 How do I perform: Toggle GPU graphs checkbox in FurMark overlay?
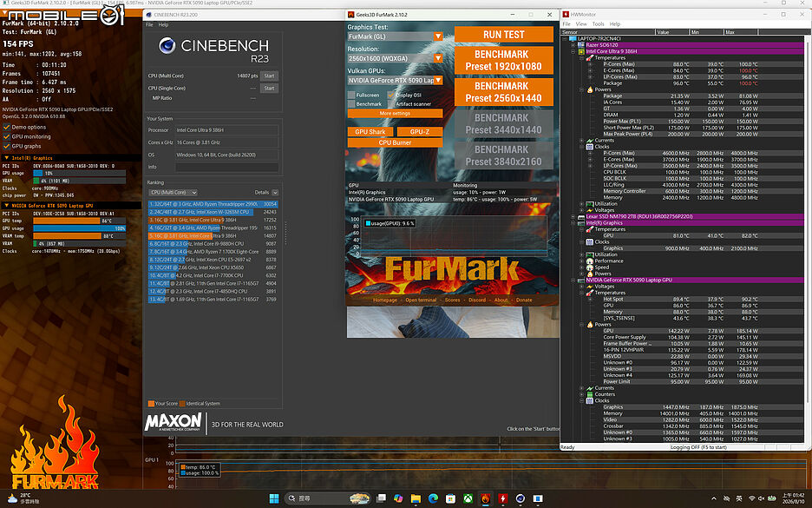pyautogui.click(x=7, y=146)
